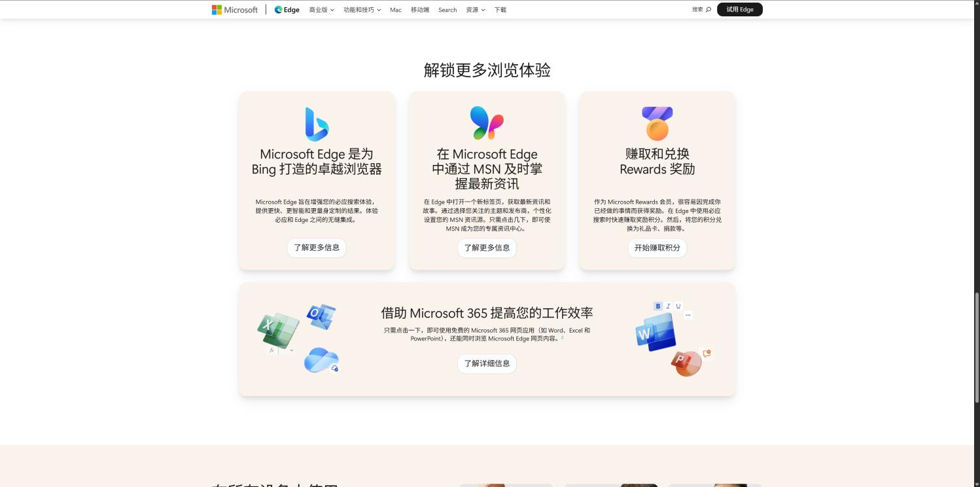Click the PowerPoint app icon

686,363
